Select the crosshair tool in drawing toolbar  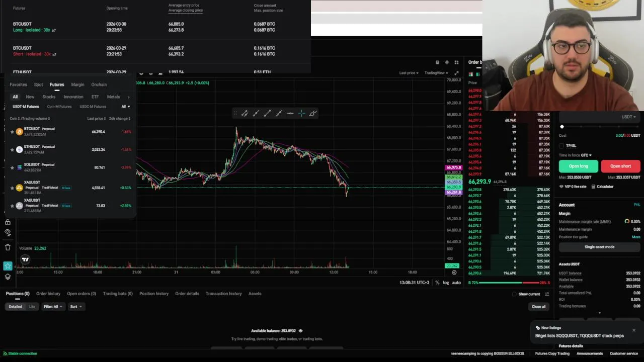301,113
